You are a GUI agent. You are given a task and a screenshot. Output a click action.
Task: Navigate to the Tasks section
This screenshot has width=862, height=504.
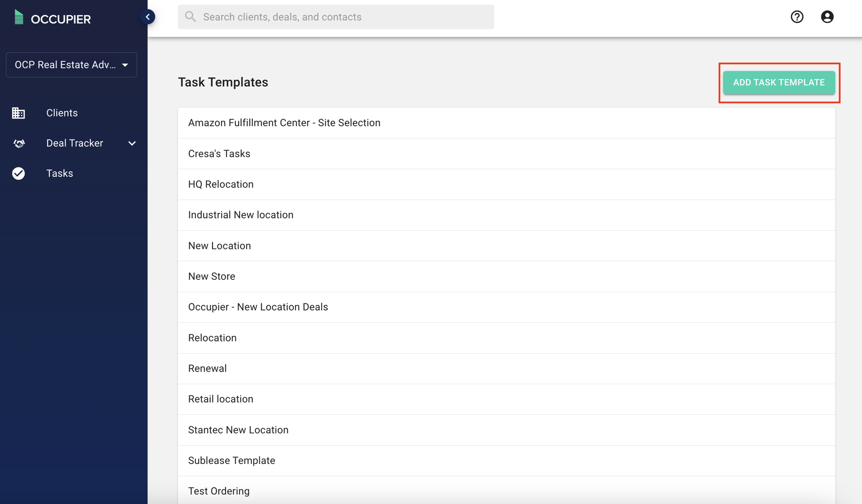(59, 173)
